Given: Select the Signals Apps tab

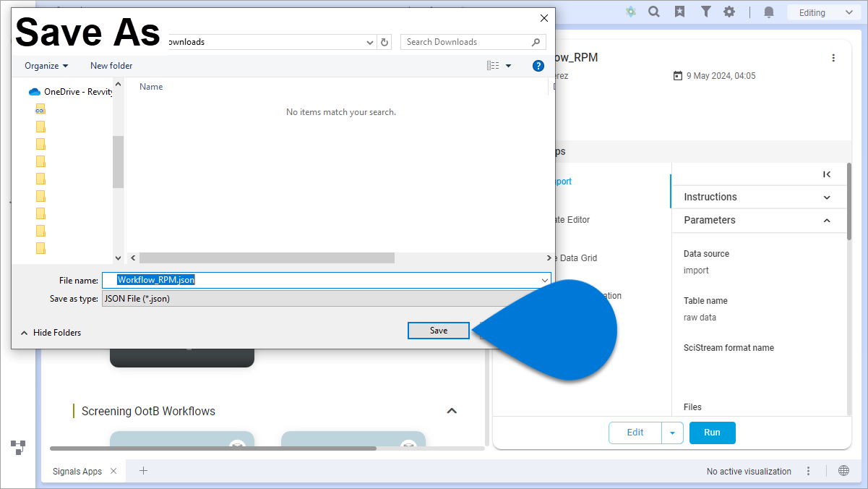Looking at the screenshot, I should click(77, 472).
